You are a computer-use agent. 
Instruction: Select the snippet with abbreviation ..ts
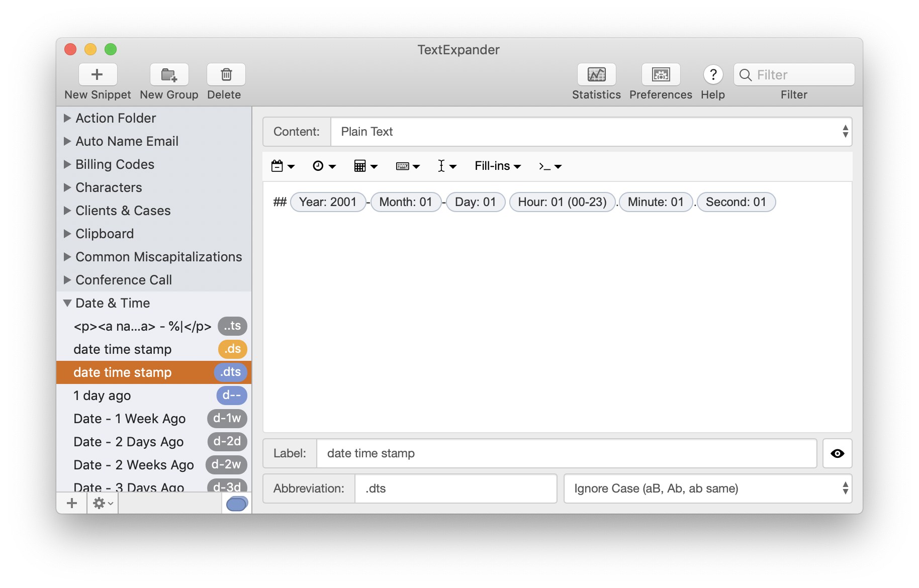pyautogui.click(x=154, y=326)
